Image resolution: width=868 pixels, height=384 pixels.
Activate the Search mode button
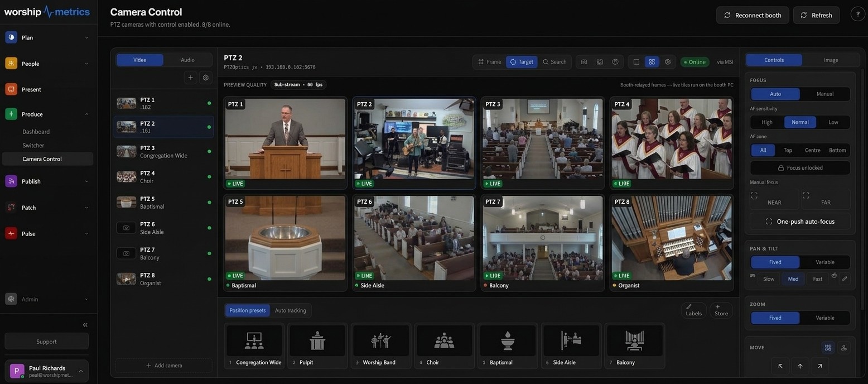point(554,62)
